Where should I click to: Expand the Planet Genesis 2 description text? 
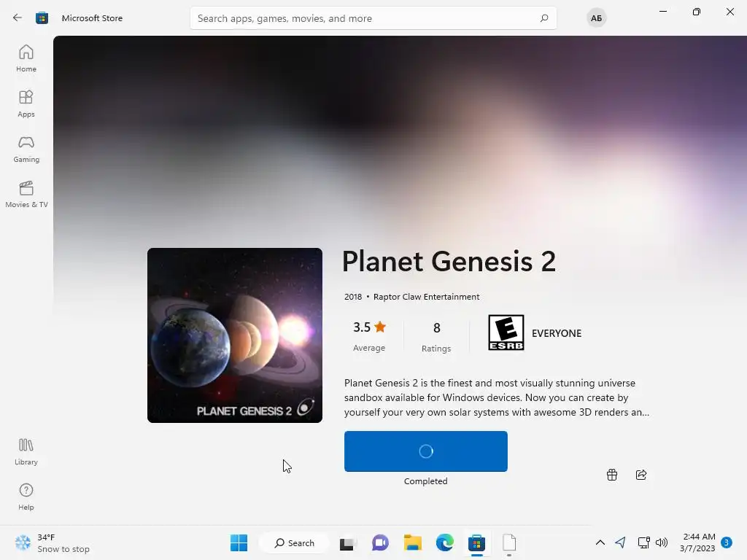496,397
